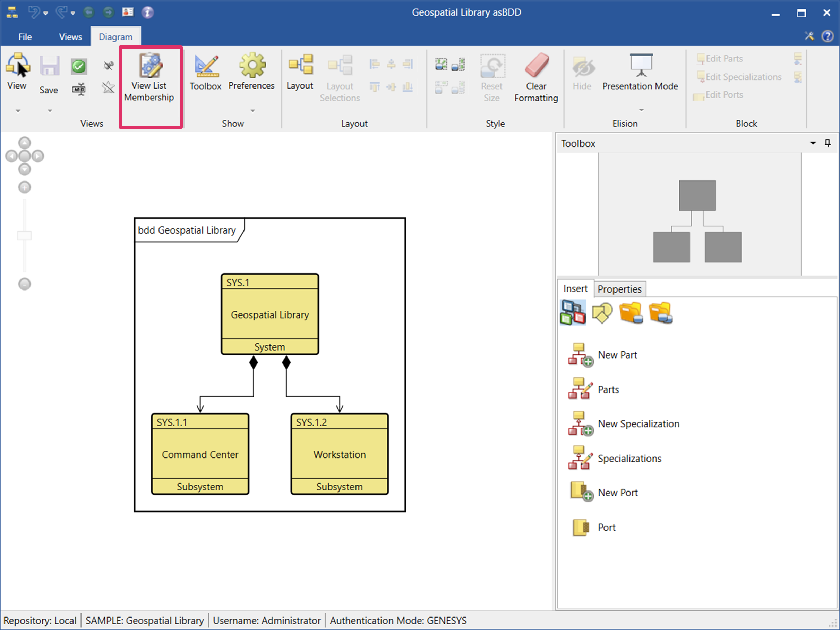
Task: Expand the View button dropdown arrow
Action: click(x=17, y=111)
